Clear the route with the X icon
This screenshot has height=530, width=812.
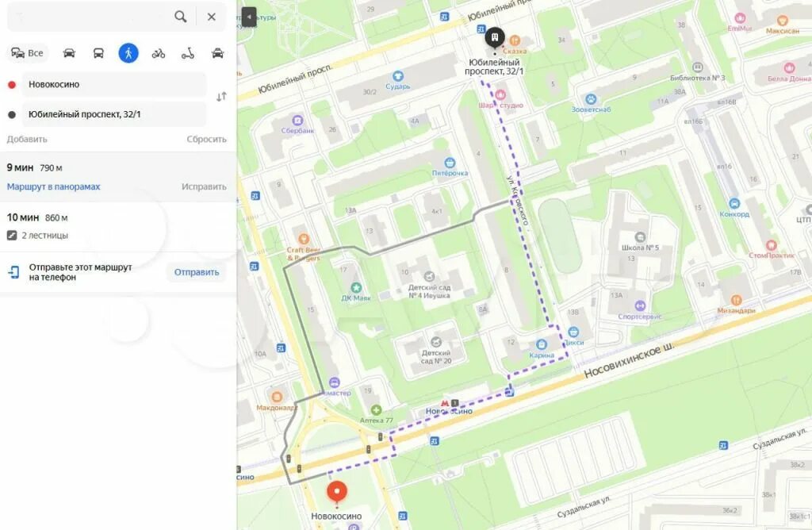pyautogui.click(x=211, y=17)
